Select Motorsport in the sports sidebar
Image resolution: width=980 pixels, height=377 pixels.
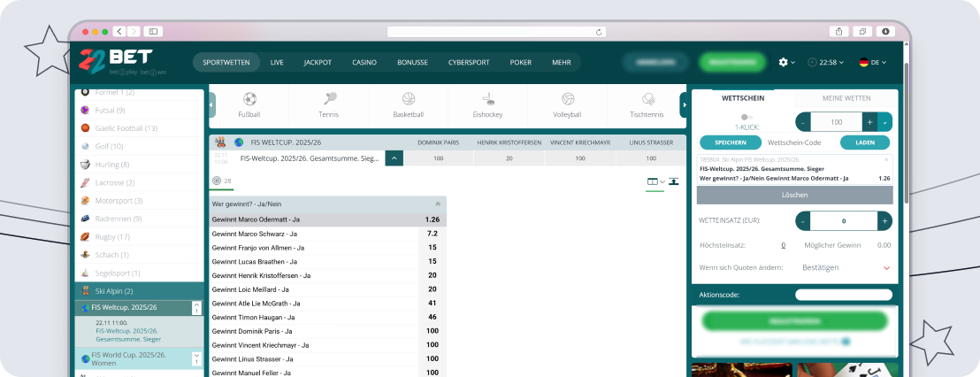pos(119,201)
